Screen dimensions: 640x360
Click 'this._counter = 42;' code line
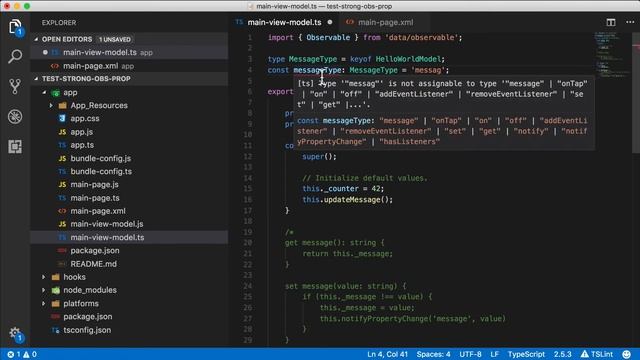click(x=343, y=189)
